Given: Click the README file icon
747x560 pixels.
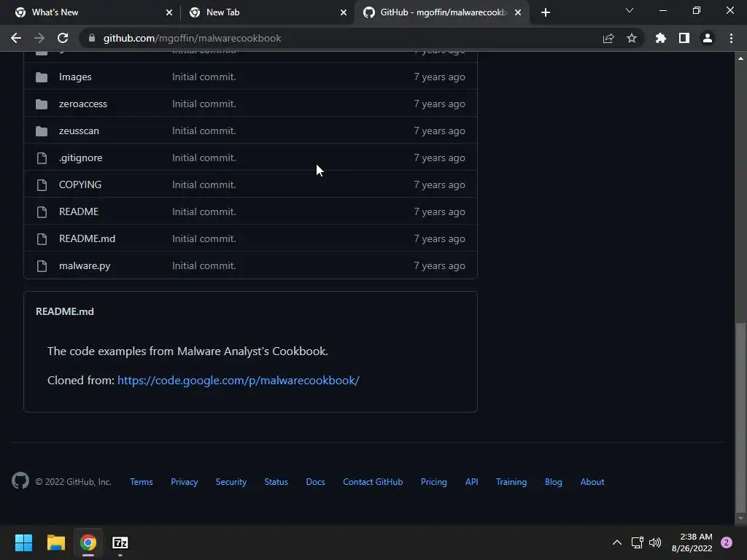Looking at the screenshot, I should (x=42, y=212).
